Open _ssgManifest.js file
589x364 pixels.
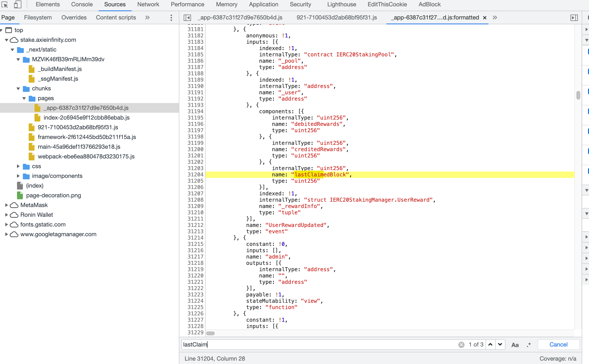[58, 79]
